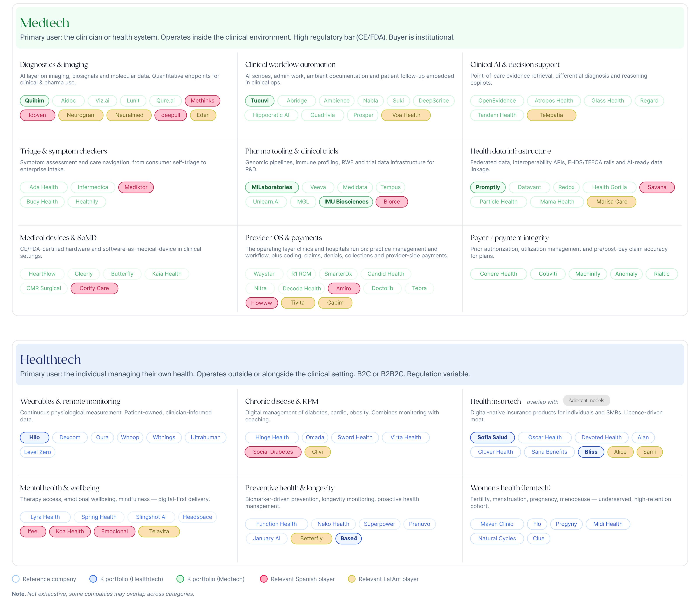700x597 pixels.
Task: Open the Corify Care pill
Action: click(x=94, y=288)
